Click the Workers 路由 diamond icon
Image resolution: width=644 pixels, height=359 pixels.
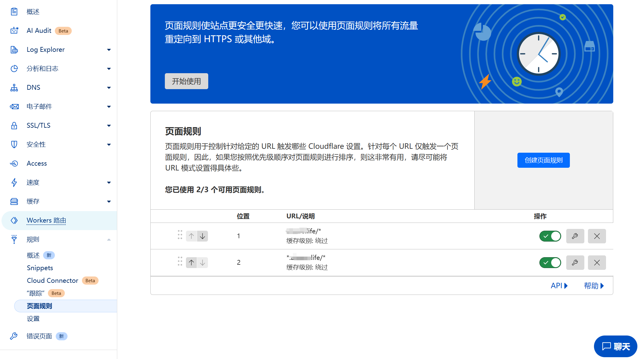(14, 220)
